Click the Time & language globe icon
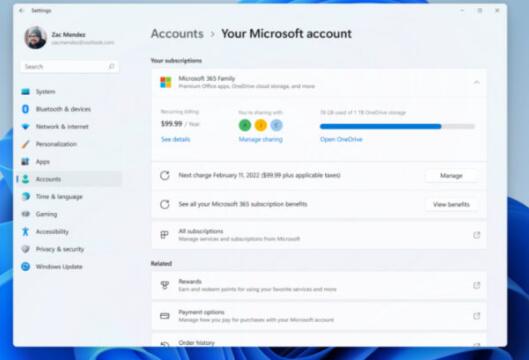This screenshot has height=360, width=529. tap(25, 197)
